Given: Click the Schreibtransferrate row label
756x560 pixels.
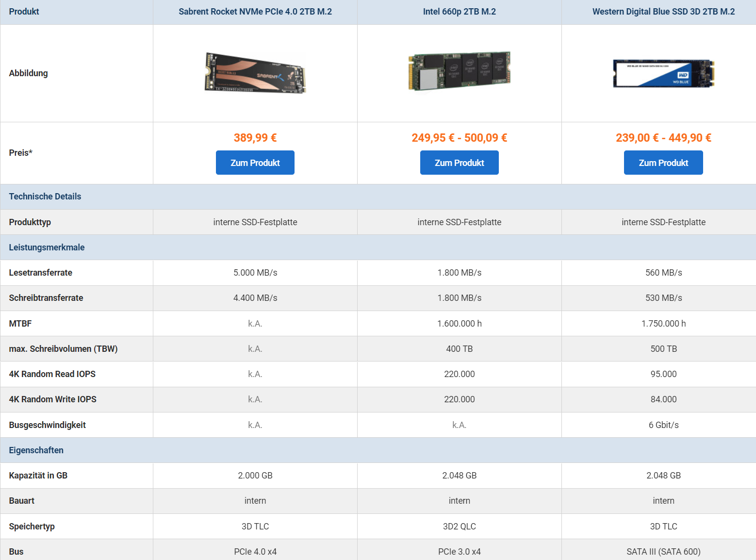Looking at the screenshot, I should point(46,298).
